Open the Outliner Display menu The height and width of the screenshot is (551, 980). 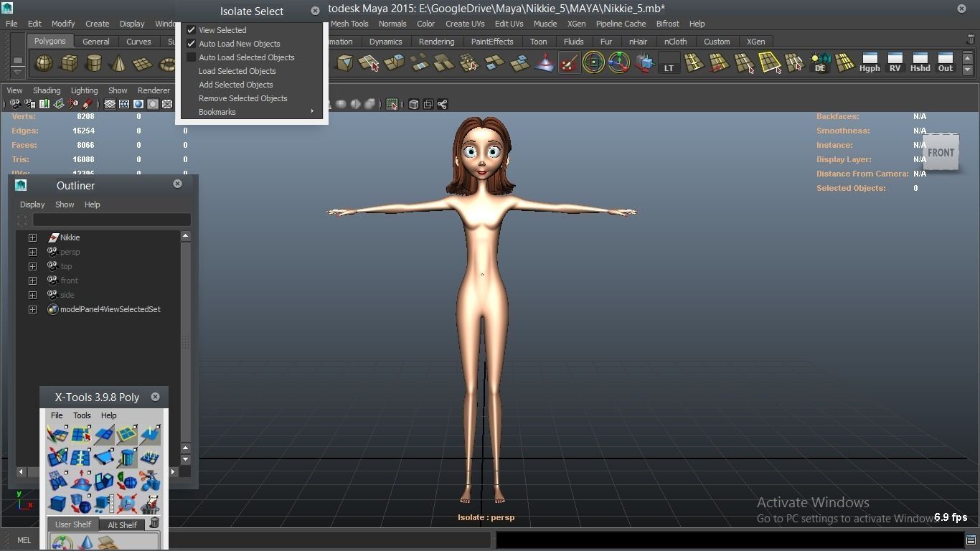32,204
